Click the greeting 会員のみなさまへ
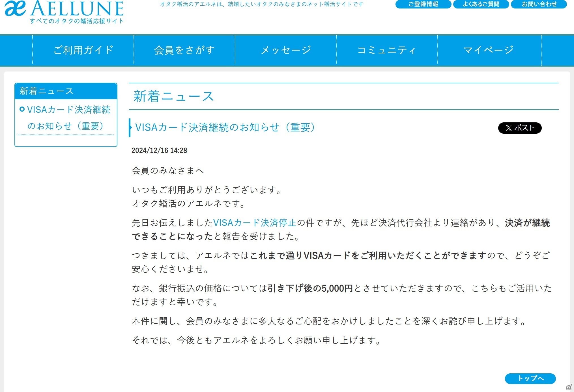This screenshot has height=392, width=574. pyautogui.click(x=168, y=171)
